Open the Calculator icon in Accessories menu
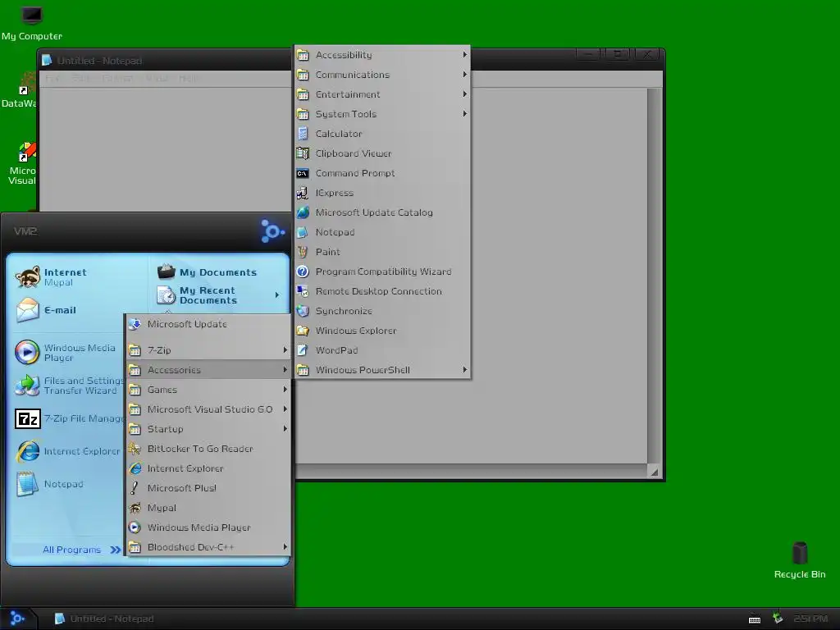840x630 pixels. [x=303, y=134]
